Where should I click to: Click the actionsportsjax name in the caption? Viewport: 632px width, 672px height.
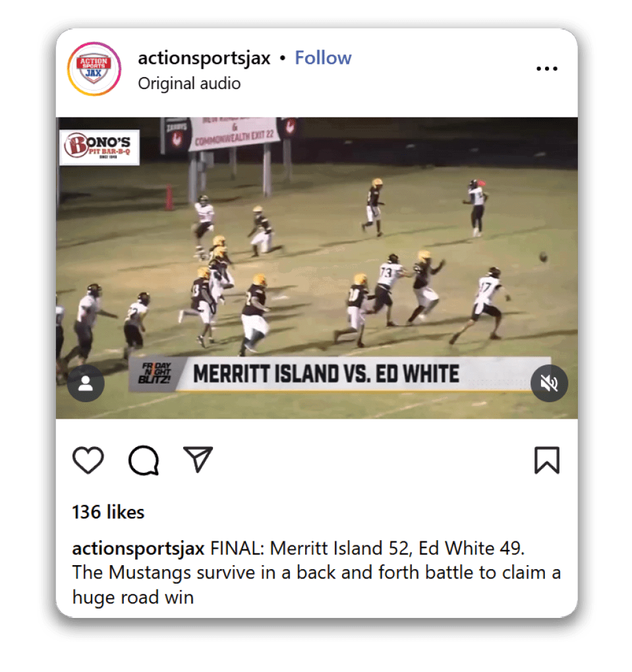138,549
